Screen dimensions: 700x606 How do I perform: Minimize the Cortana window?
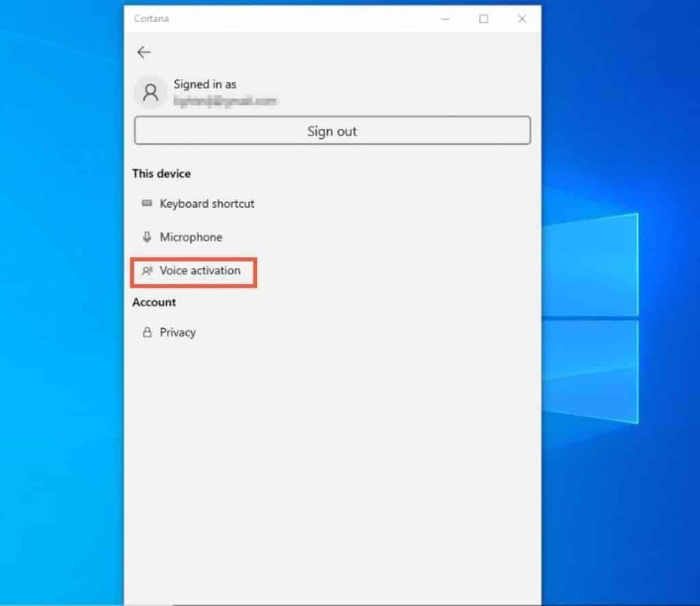pos(445,18)
